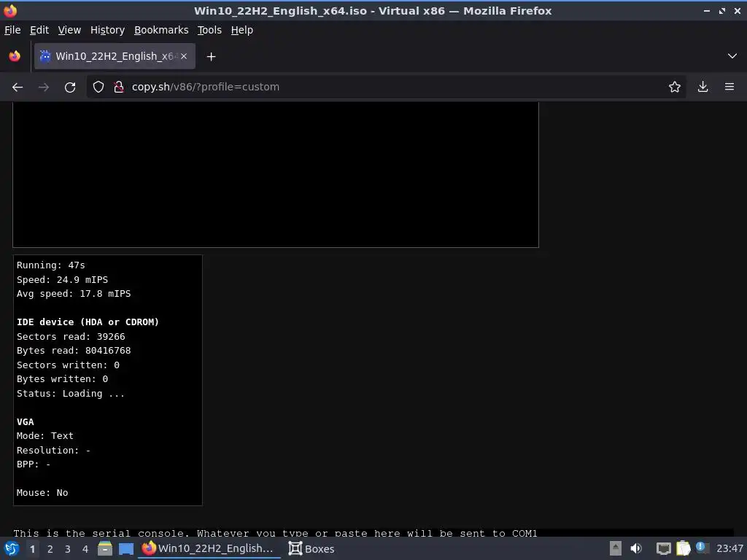Click the "Status: Loading ..." line
The width and height of the screenshot is (747, 560).
coord(71,394)
